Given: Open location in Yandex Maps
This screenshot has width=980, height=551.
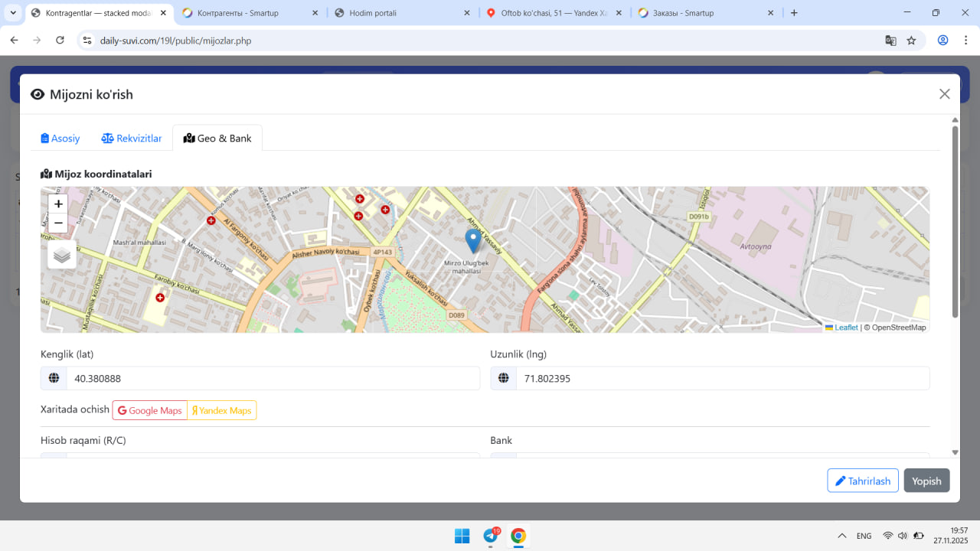Looking at the screenshot, I should pyautogui.click(x=222, y=410).
